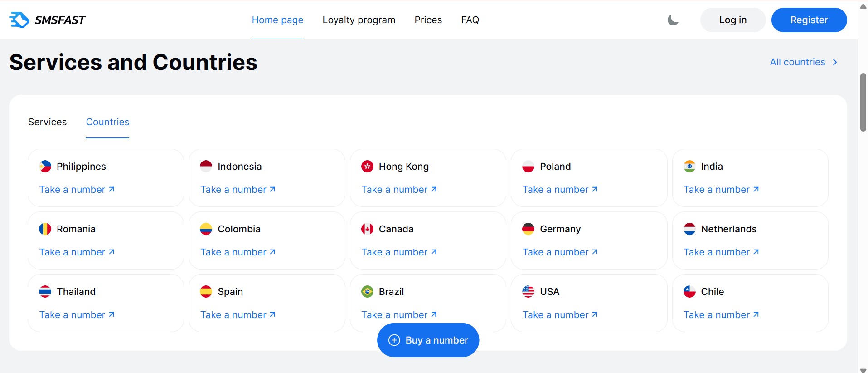Take a number for Poland

(x=560, y=190)
